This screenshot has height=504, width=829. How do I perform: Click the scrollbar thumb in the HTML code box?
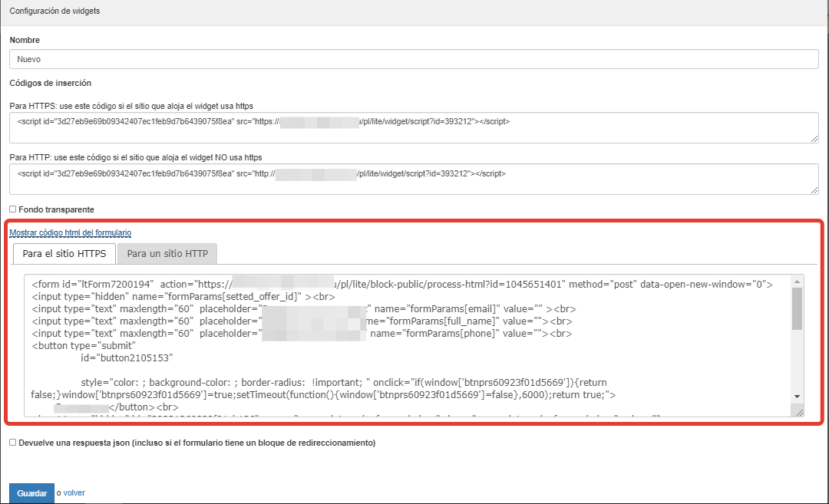(797, 308)
